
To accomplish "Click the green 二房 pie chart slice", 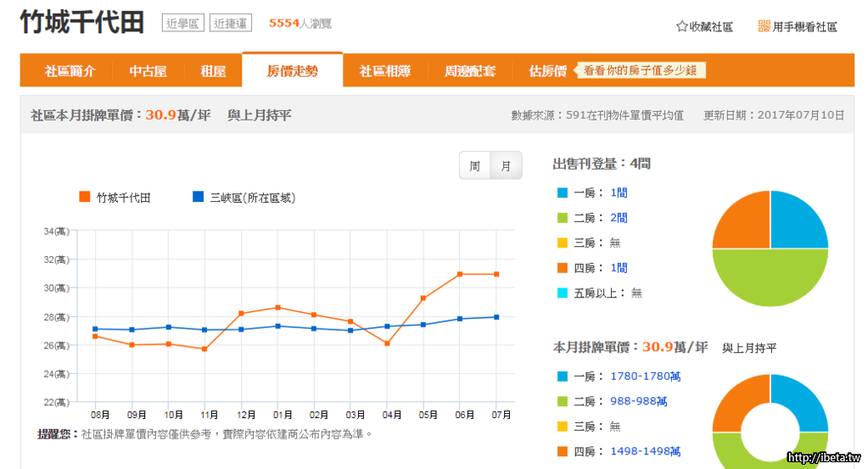I will pos(770,280).
